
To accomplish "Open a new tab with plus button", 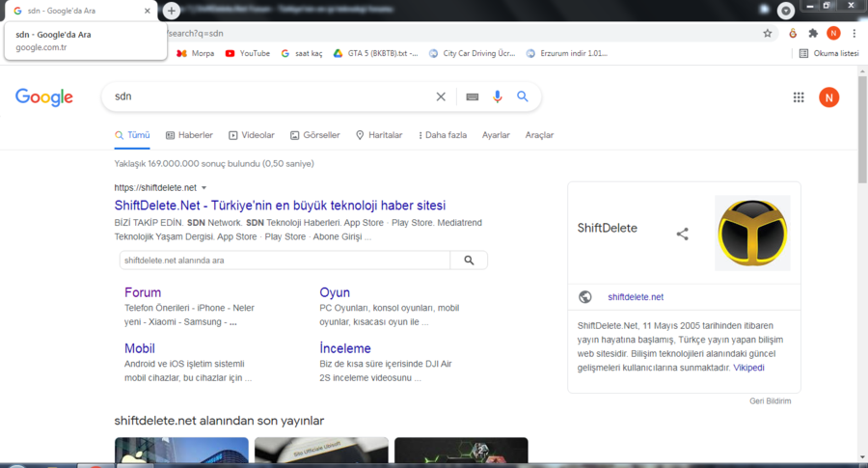I will pyautogui.click(x=172, y=10).
